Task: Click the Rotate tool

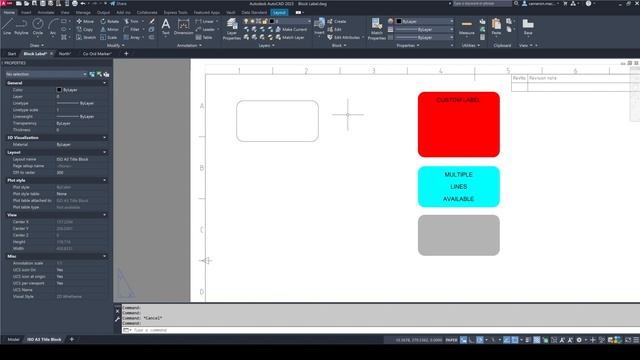Action: pyautogui.click(x=110, y=21)
